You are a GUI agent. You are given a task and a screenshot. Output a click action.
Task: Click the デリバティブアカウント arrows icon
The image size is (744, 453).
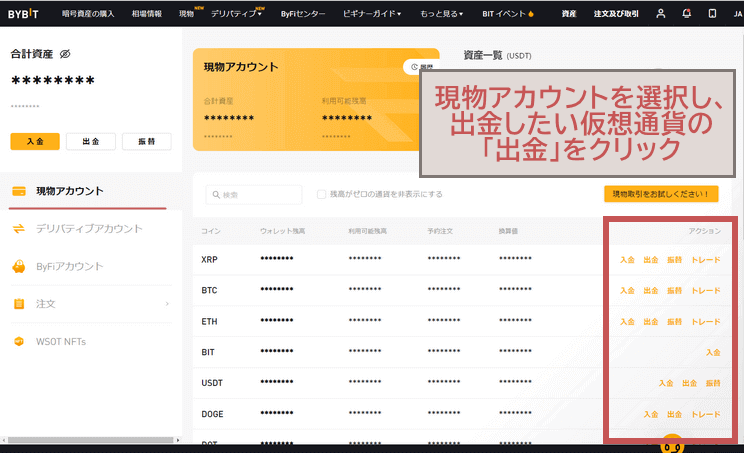pos(19,229)
